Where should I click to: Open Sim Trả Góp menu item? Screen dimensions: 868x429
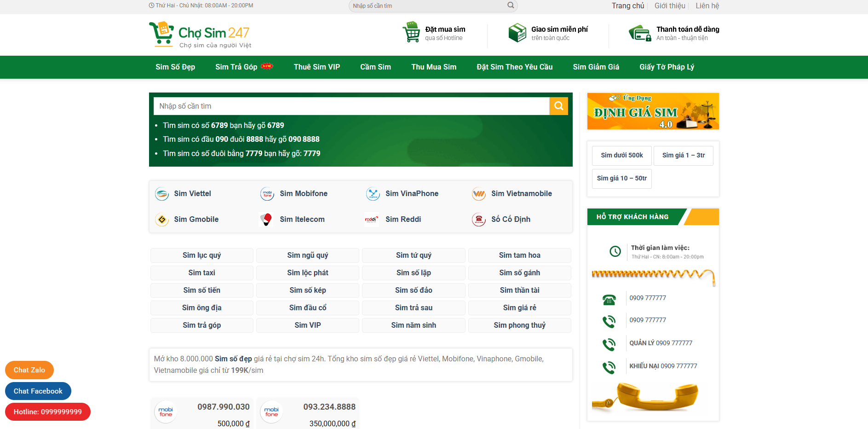point(236,67)
